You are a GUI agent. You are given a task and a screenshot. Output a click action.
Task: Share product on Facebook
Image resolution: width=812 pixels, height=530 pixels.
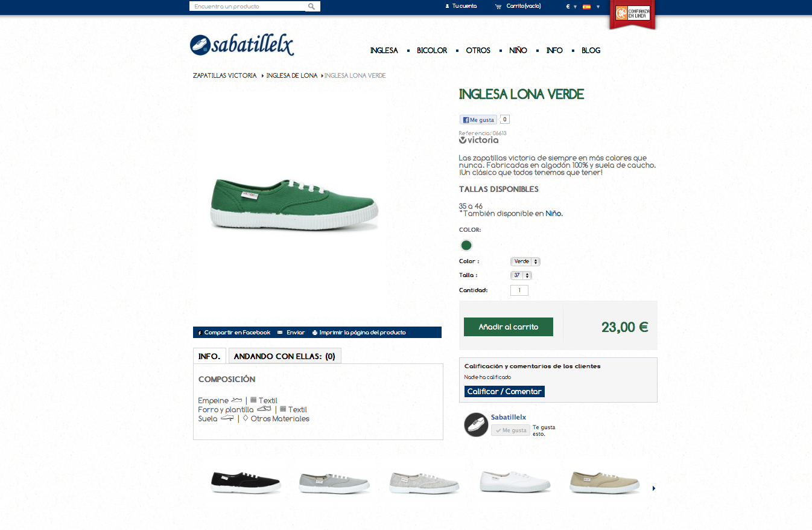click(234, 333)
